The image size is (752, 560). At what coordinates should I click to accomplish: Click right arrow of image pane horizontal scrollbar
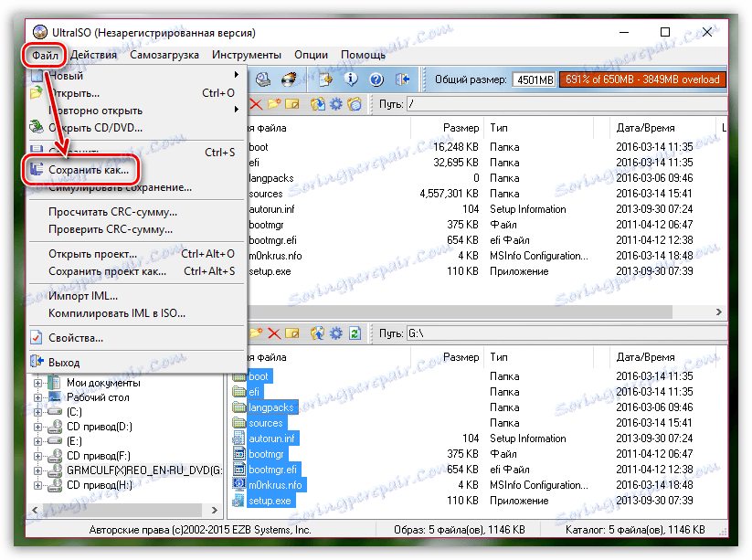point(718,312)
